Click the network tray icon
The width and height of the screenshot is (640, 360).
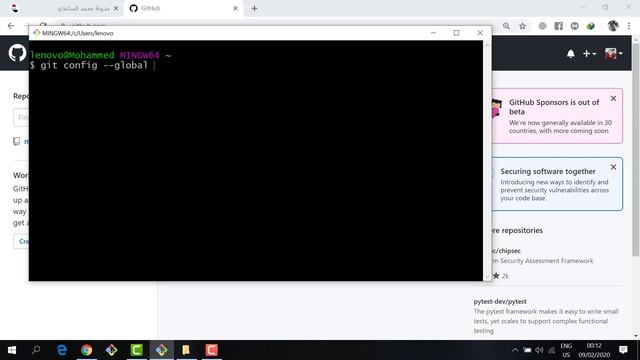point(552,350)
